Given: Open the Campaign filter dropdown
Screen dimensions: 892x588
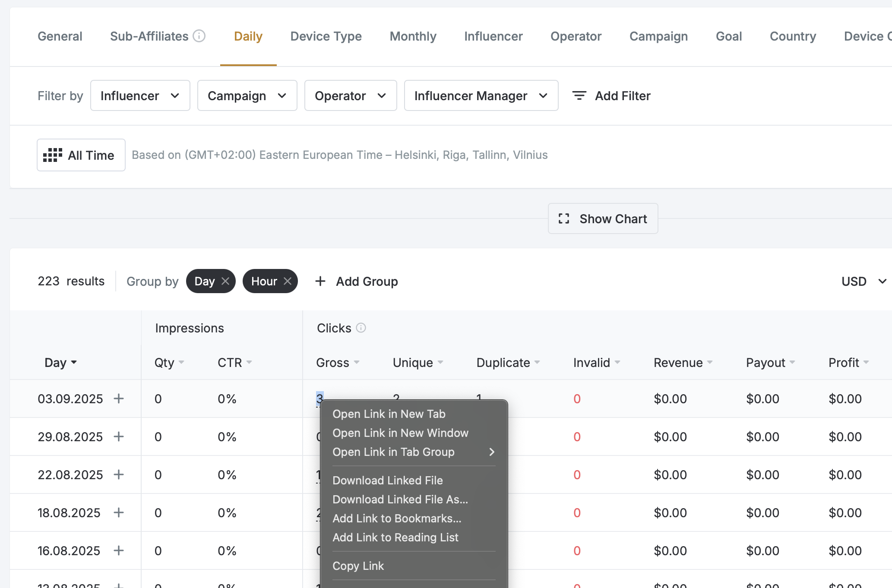Looking at the screenshot, I should [247, 95].
